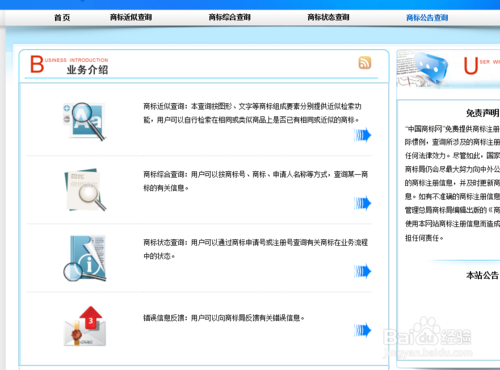Open 商标状态查询 in the navigation bar

[328, 17]
